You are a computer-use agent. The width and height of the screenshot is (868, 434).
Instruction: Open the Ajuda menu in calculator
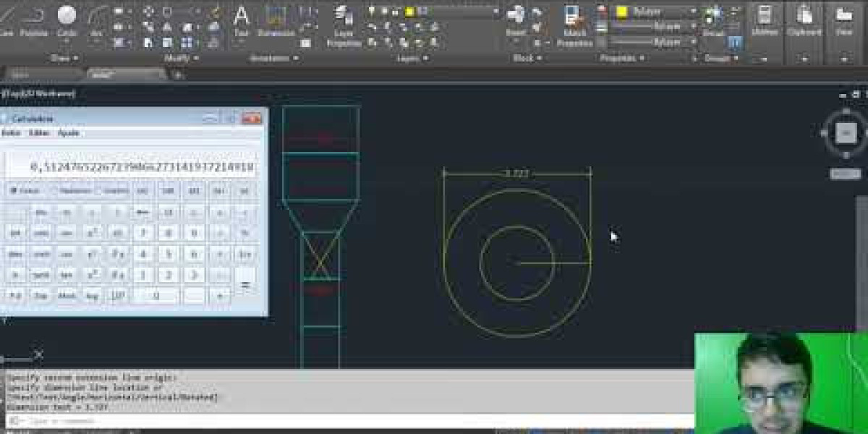click(x=69, y=133)
